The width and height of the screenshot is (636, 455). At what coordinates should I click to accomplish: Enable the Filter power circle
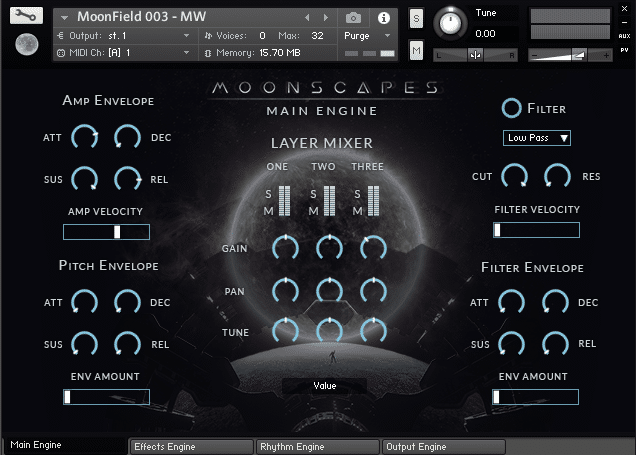click(x=512, y=108)
